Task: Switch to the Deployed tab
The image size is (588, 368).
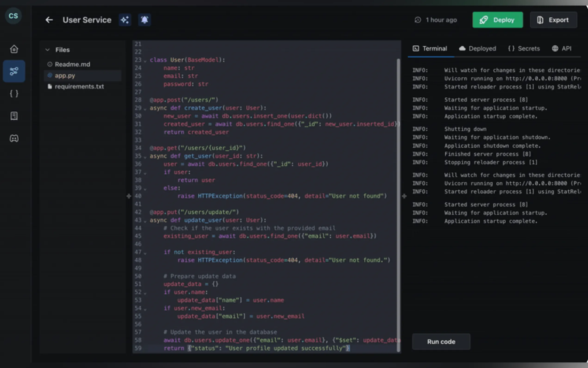Action: click(x=477, y=49)
